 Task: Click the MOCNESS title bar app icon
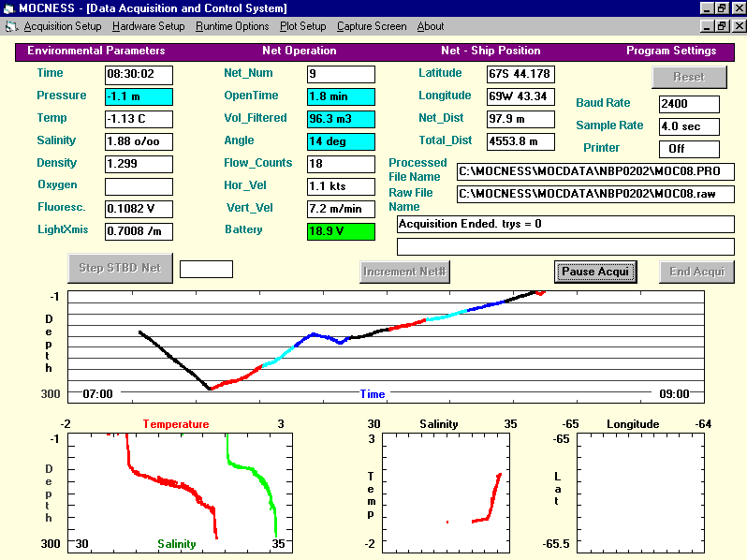click(x=8, y=8)
